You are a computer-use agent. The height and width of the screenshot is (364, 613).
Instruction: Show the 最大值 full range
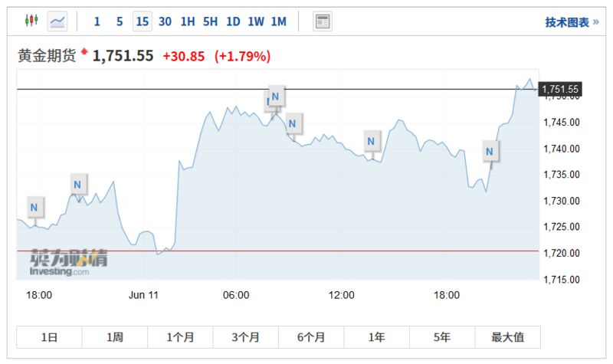tap(507, 337)
